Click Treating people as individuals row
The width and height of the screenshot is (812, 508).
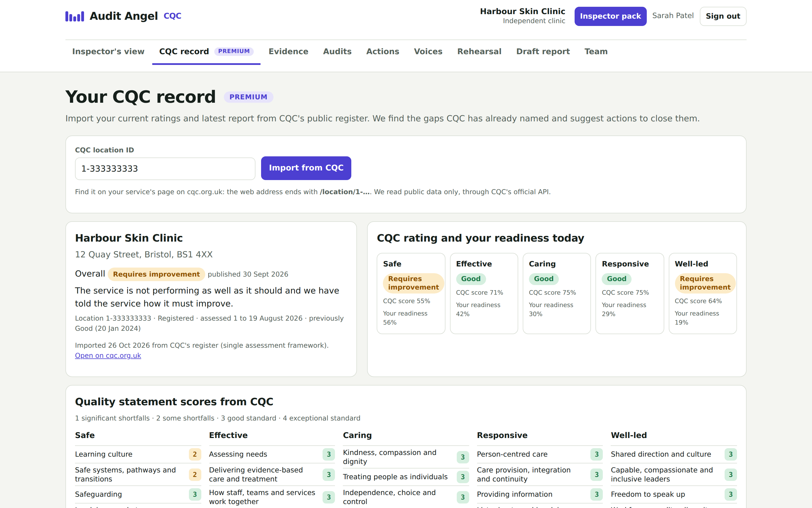click(x=406, y=477)
